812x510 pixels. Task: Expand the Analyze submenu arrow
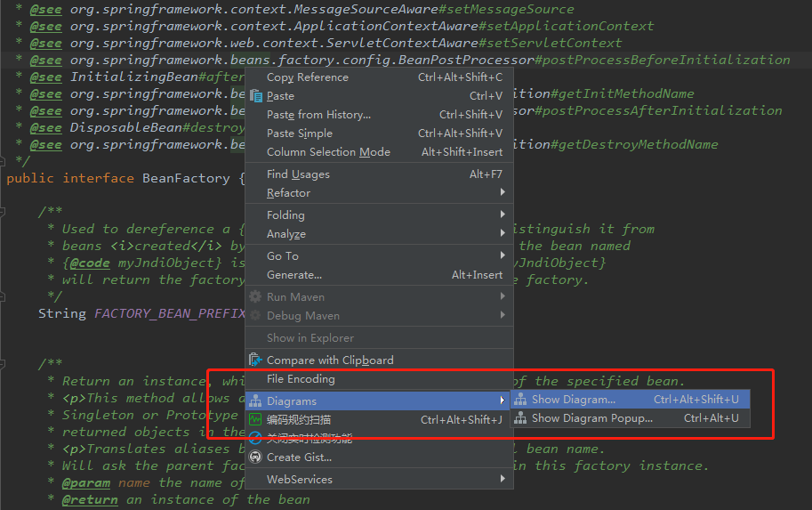coord(502,234)
